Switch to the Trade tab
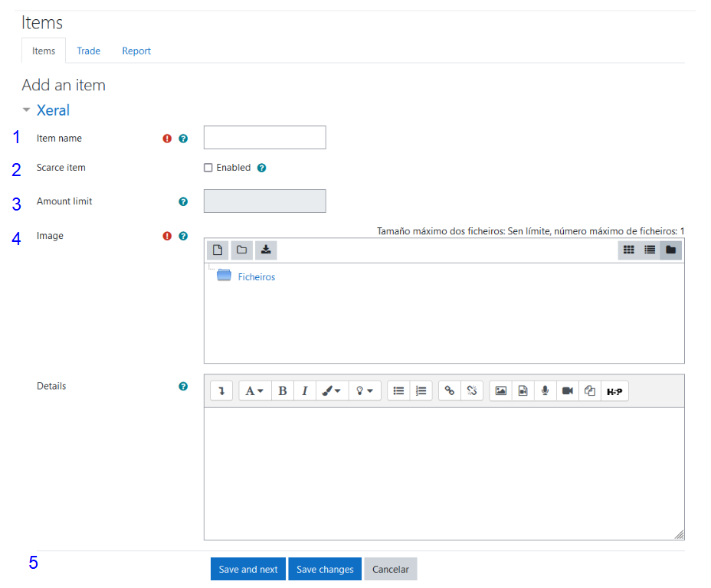The height and width of the screenshot is (588, 711). (88, 51)
